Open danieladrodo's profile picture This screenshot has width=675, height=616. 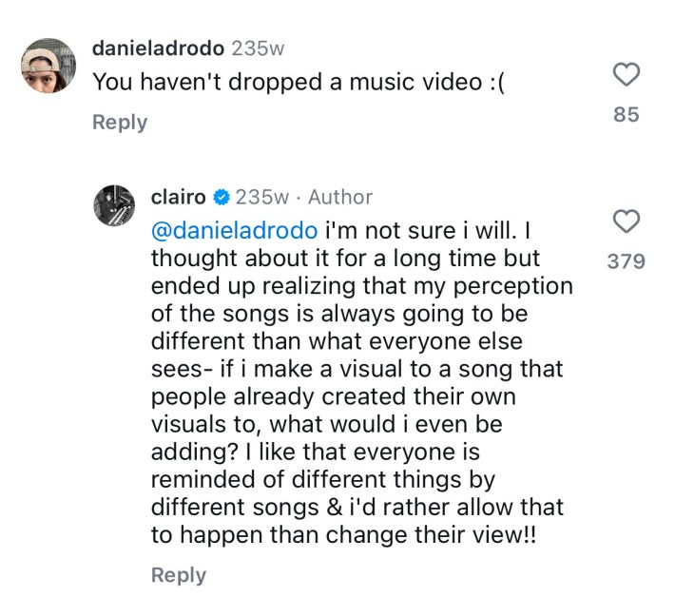[48, 67]
